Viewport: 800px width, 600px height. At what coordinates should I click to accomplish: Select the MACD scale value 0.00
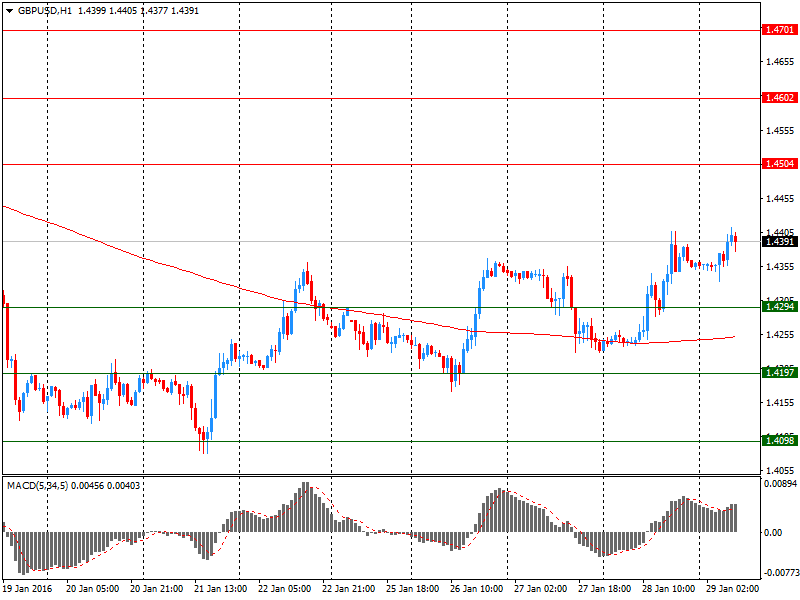[773, 533]
